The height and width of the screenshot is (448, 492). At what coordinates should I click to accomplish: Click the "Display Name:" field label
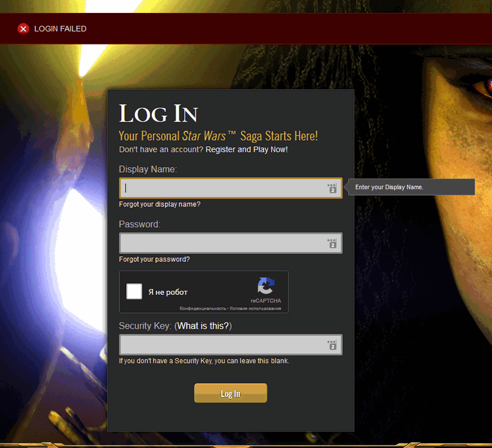pos(148,169)
